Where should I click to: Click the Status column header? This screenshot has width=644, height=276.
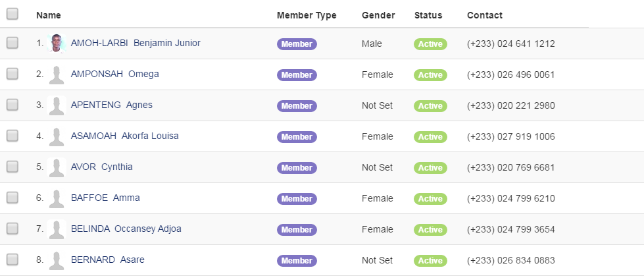point(428,15)
